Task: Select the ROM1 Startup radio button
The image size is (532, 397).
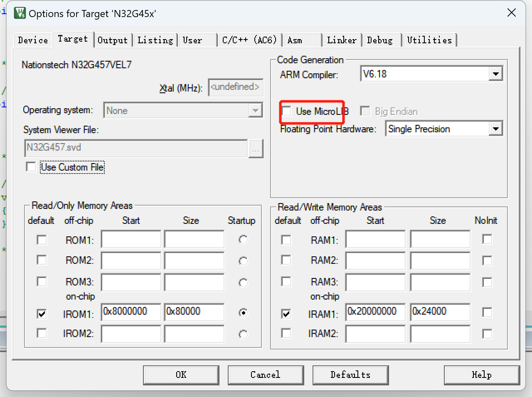Action: coord(243,240)
